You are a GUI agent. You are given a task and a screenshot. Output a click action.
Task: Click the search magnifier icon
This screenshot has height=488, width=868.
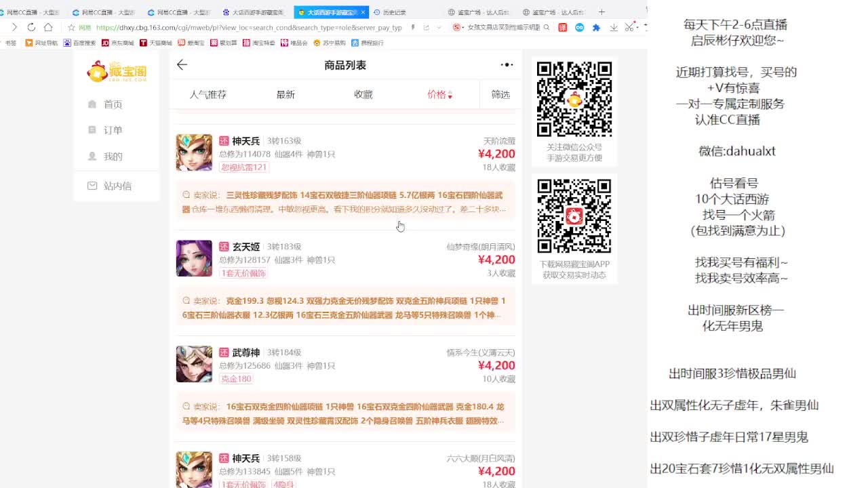coord(547,28)
